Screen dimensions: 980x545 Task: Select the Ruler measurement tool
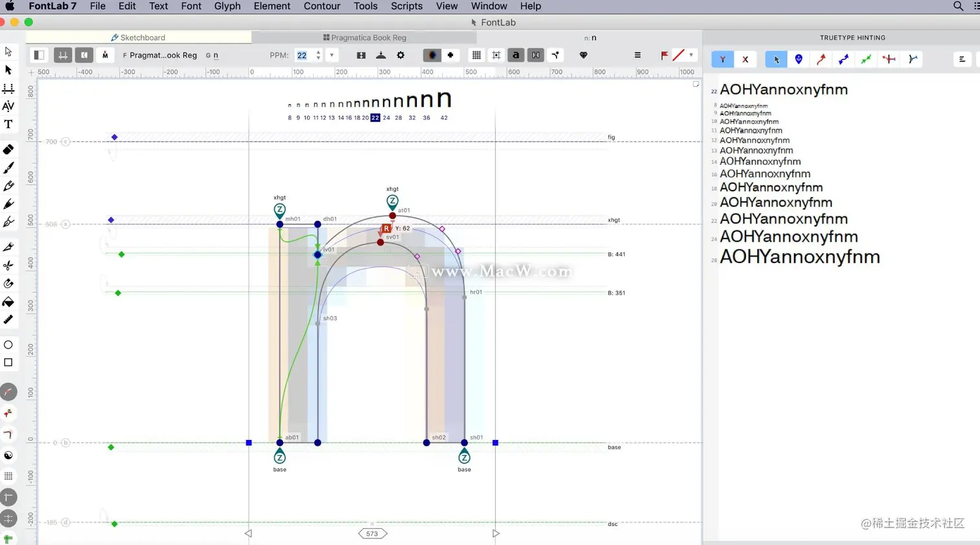click(x=8, y=319)
